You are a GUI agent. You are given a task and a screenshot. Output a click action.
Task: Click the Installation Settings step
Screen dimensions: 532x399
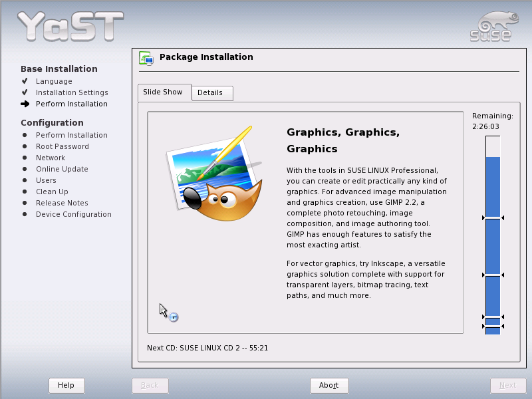(x=72, y=92)
